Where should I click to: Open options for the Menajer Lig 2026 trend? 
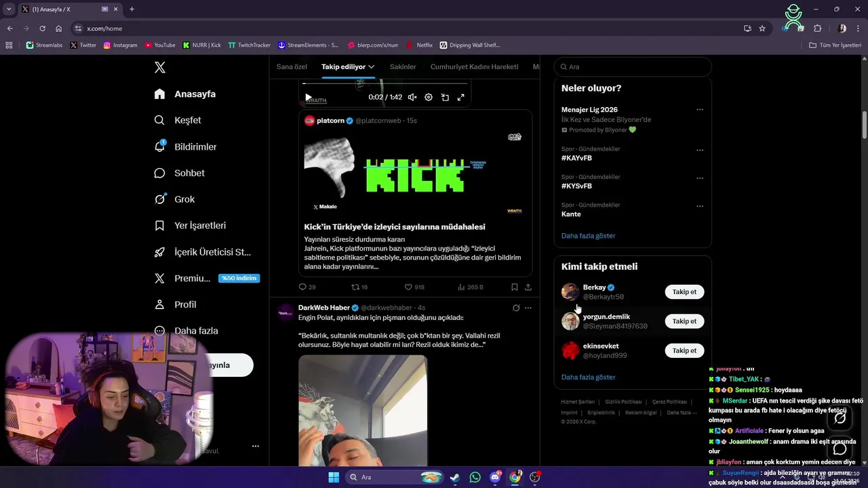(700, 110)
